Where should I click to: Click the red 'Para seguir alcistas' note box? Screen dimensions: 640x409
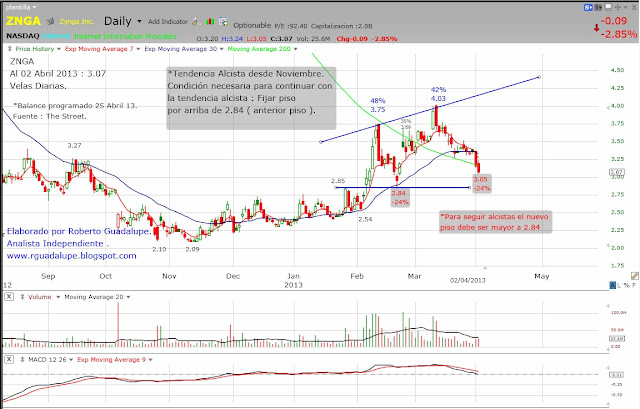(x=496, y=222)
